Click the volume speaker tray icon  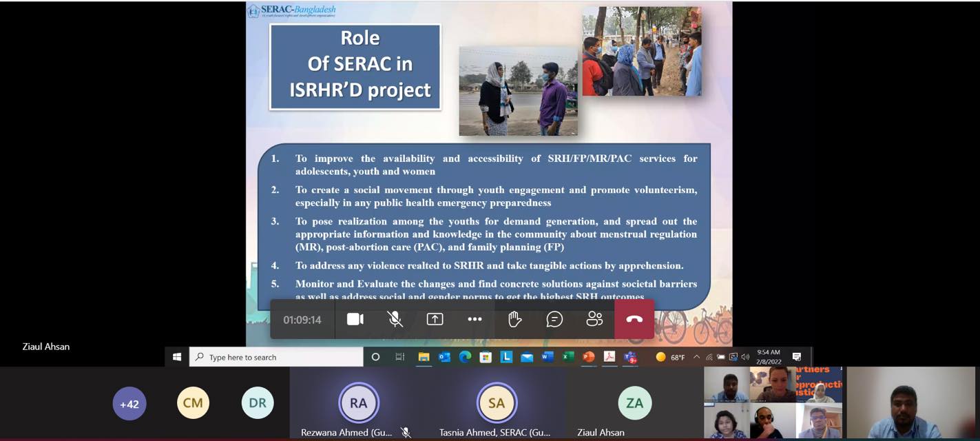coord(745,357)
